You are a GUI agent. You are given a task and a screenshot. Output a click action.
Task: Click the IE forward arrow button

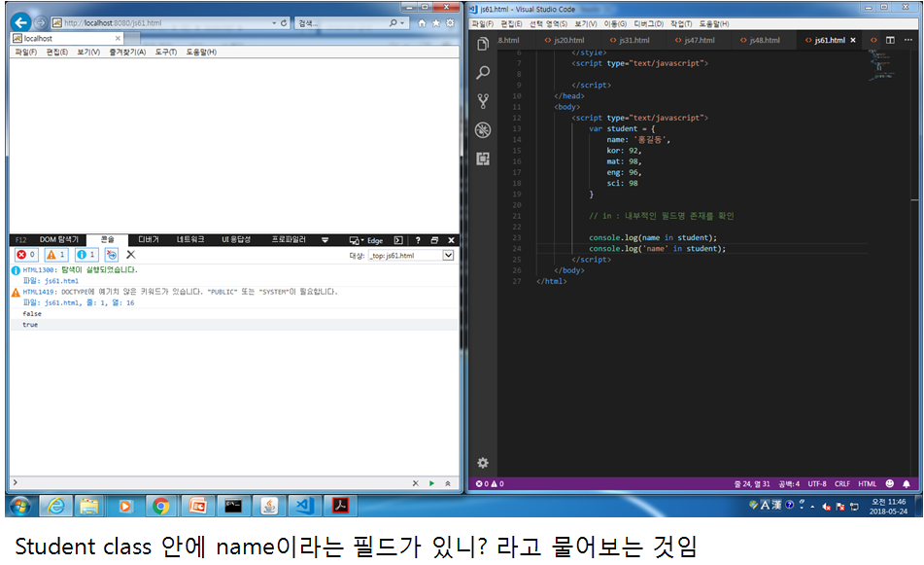40,22
